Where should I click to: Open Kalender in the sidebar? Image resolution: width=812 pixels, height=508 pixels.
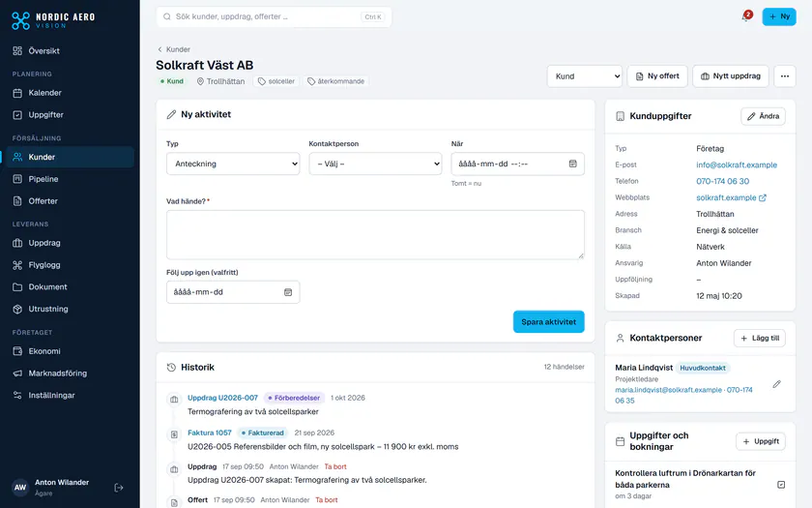[x=68, y=93]
